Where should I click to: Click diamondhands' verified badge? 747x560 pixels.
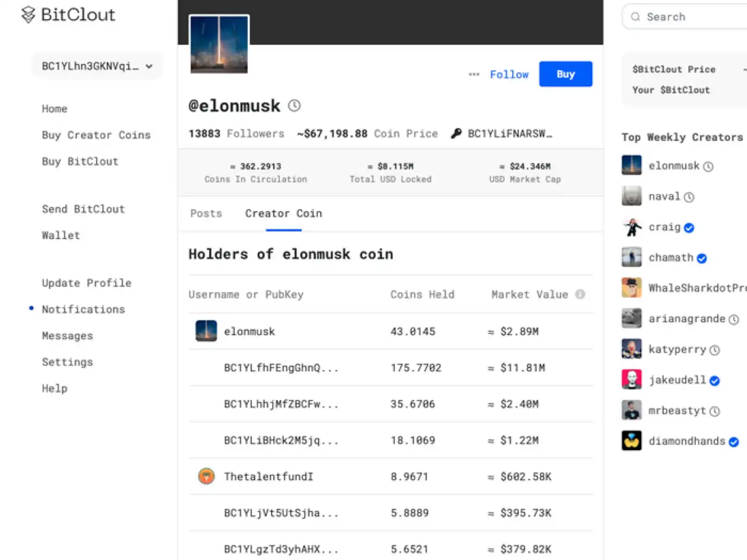click(x=734, y=442)
